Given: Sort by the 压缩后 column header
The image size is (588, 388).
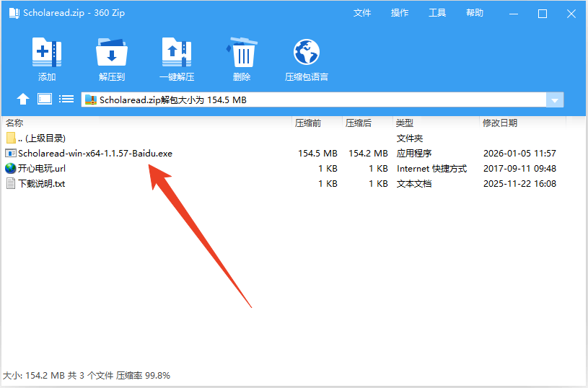Looking at the screenshot, I should tap(359, 123).
